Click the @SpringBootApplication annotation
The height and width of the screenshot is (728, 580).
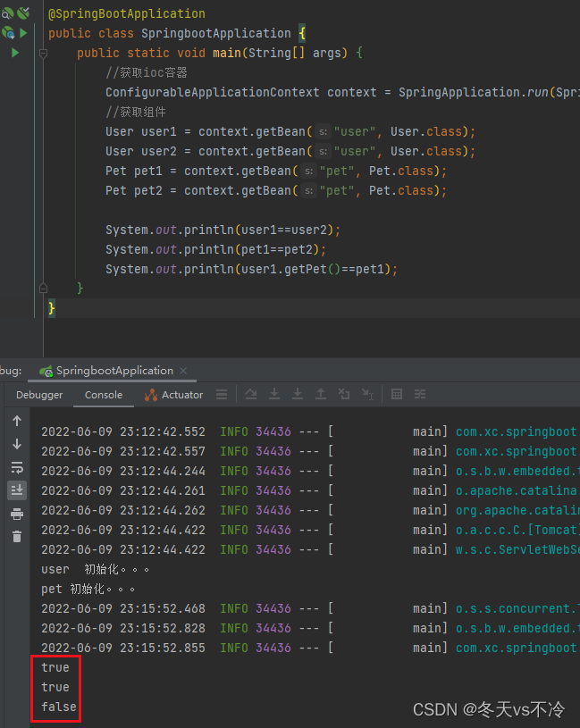pos(127,13)
